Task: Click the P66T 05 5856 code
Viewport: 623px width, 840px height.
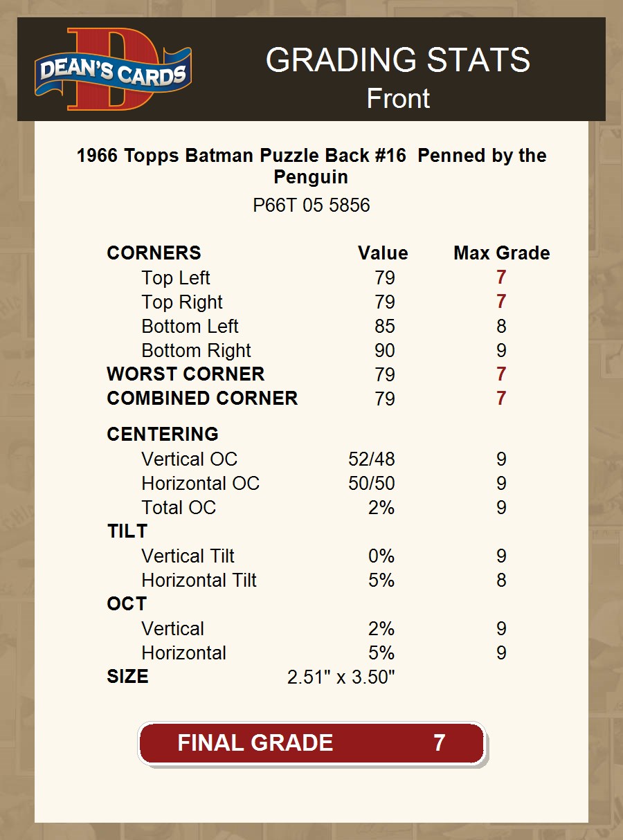Action: coord(311,206)
